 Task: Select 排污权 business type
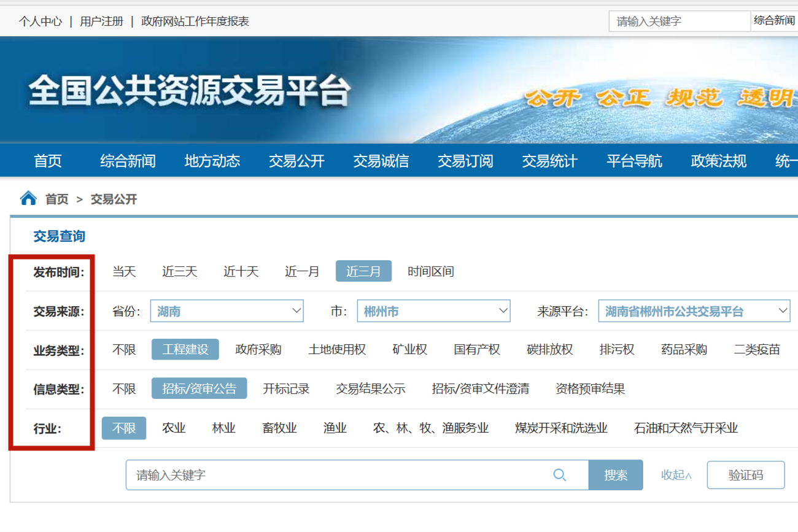click(617, 349)
